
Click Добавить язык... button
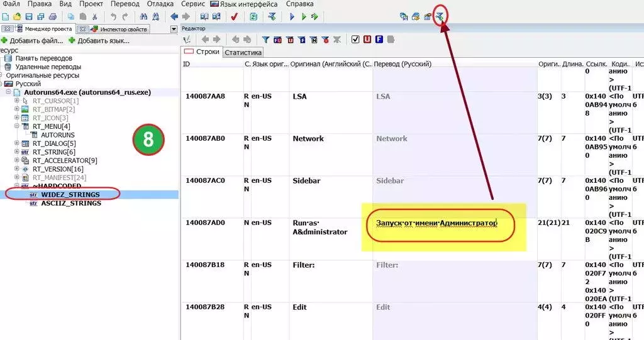click(99, 41)
